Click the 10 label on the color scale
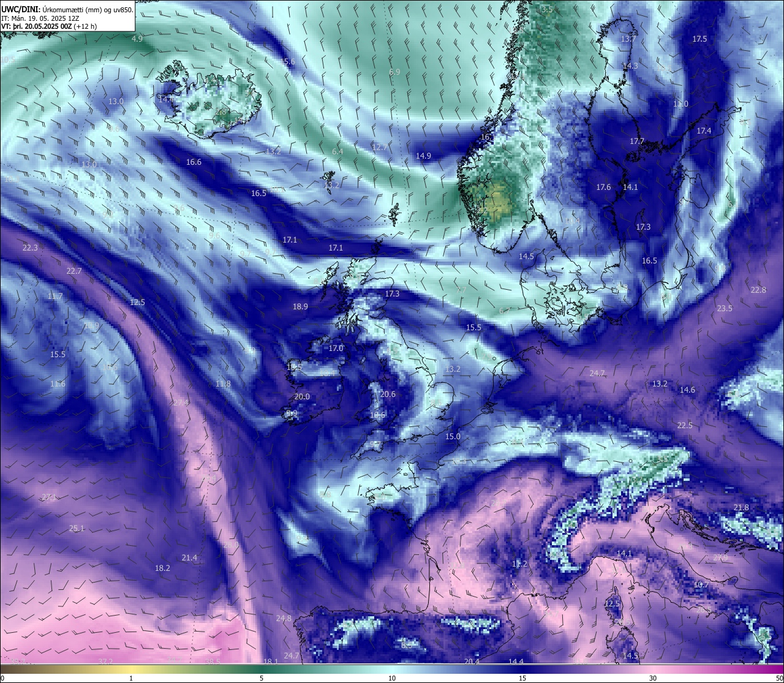The width and height of the screenshot is (784, 683). pyautogui.click(x=392, y=678)
